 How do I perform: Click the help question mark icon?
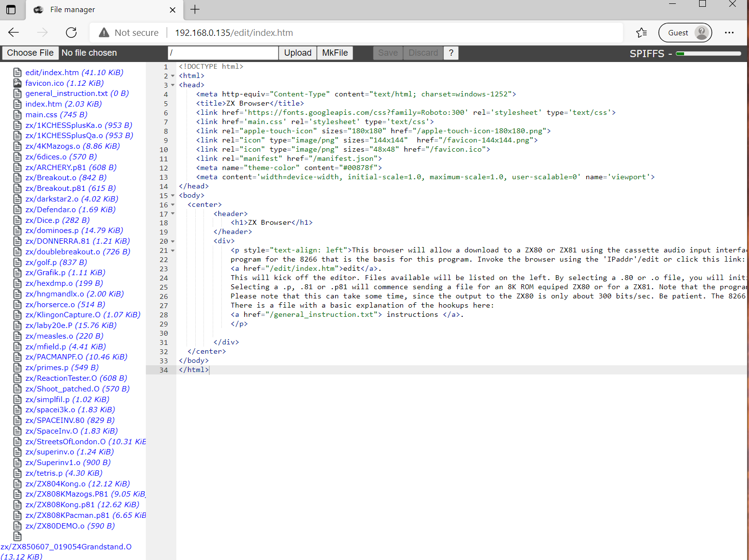[451, 53]
